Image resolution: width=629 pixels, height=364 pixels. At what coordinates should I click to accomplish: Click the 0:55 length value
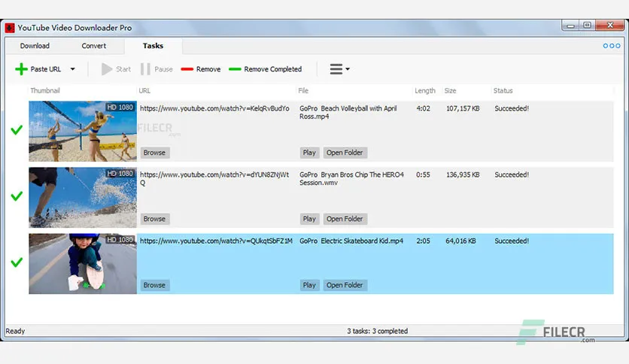click(423, 174)
